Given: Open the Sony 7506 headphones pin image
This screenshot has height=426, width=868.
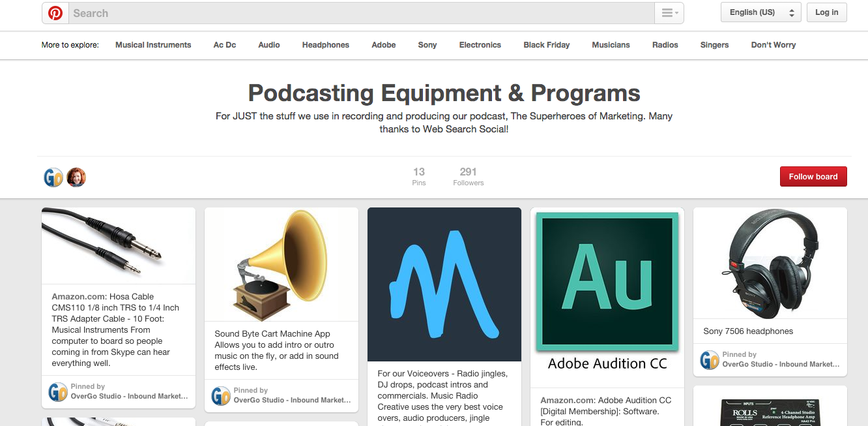Looking at the screenshot, I should point(770,264).
